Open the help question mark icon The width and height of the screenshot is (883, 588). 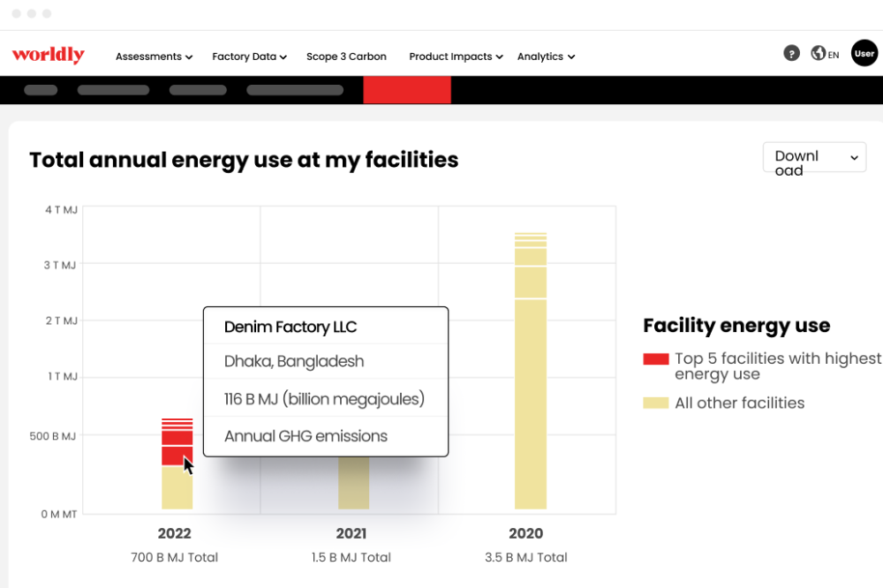[x=791, y=53]
